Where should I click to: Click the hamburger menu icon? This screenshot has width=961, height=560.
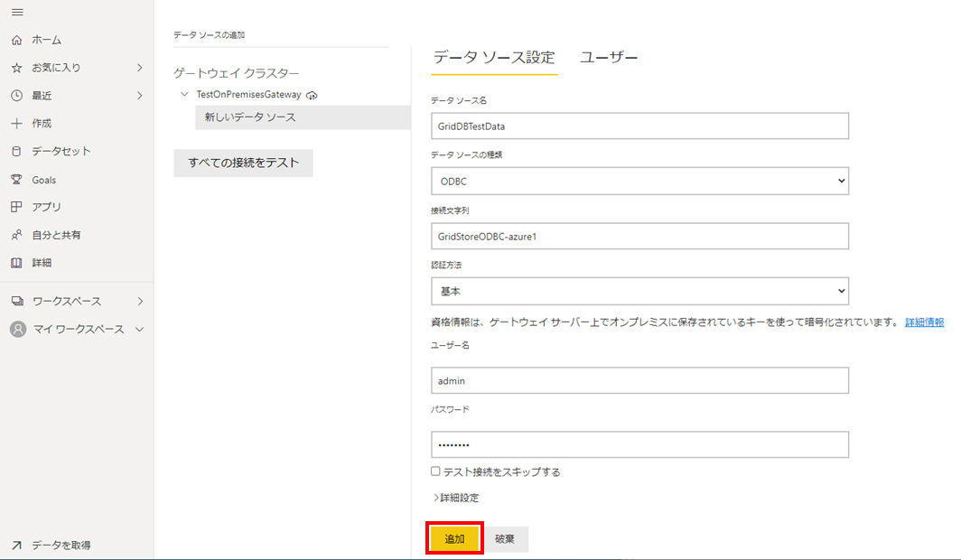pyautogui.click(x=16, y=12)
